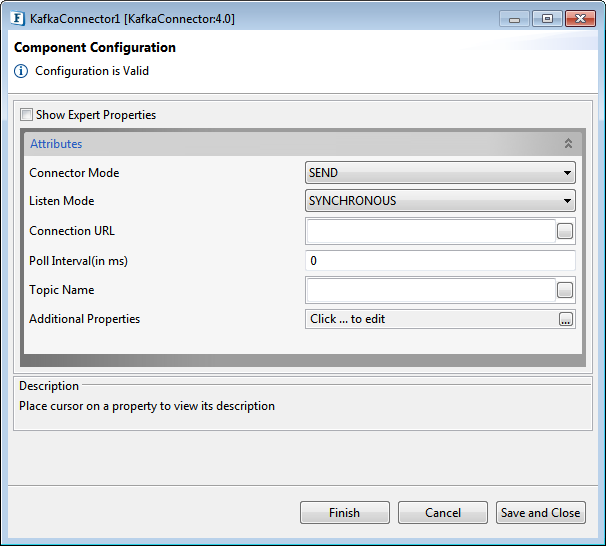Click the small button next to Connection URL field
Image resolution: width=606 pixels, height=546 pixels.
(565, 231)
